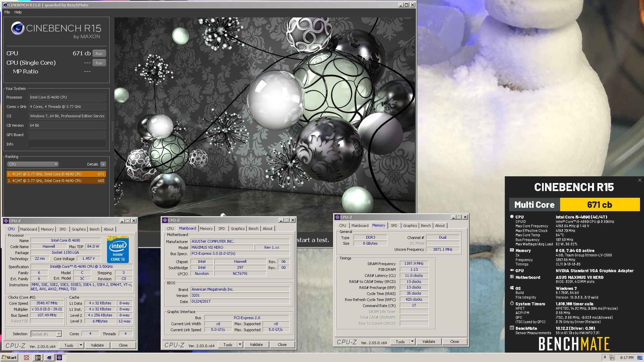Run the CPU multi-core benchmark
The height and width of the screenshot is (362, 644).
click(99, 54)
